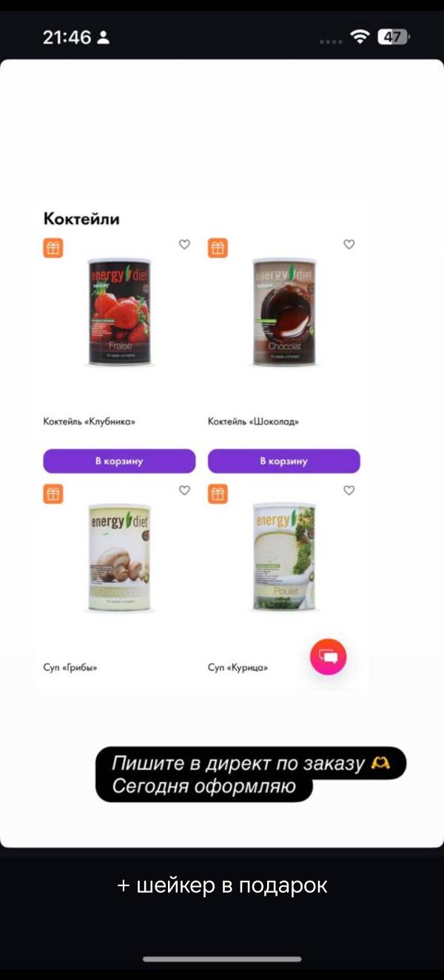Open the Chocolat energy diet can image
Screen dimensions: 444x980
284,311
